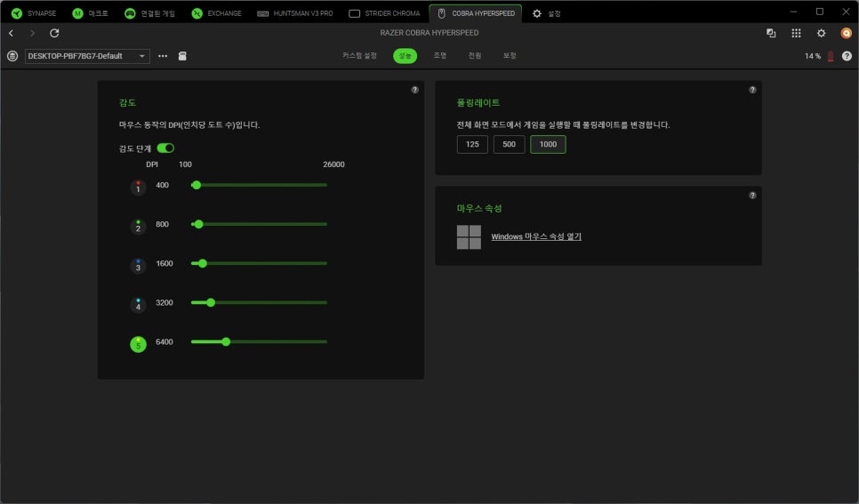Click the 14 % battery text
The height and width of the screenshot is (504, 859).
click(813, 56)
